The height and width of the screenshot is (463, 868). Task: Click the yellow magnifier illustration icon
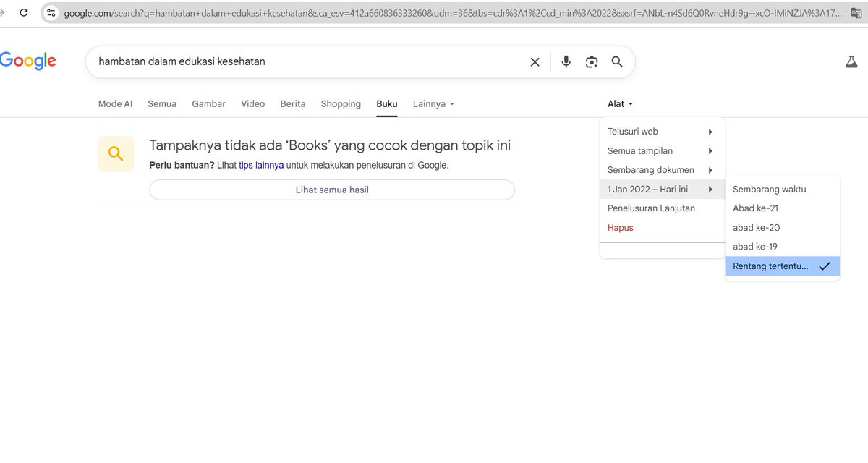[x=116, y=153]
